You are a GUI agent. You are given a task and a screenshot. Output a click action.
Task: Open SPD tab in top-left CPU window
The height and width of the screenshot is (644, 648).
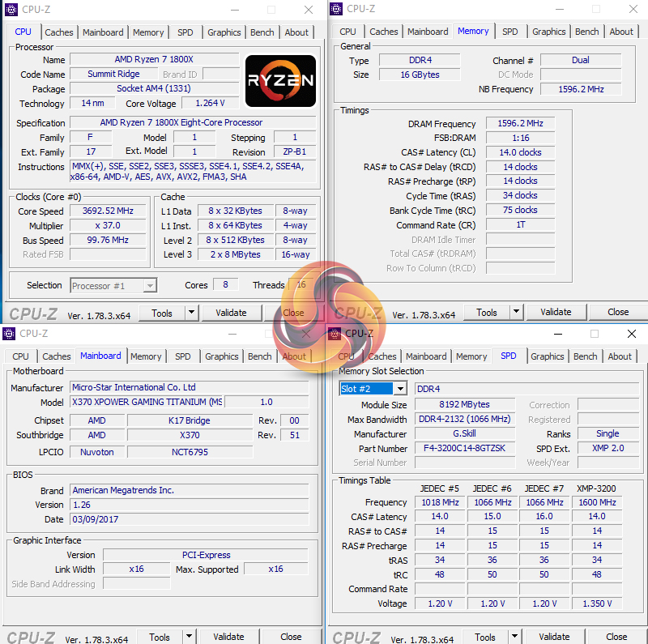[185, 32]
